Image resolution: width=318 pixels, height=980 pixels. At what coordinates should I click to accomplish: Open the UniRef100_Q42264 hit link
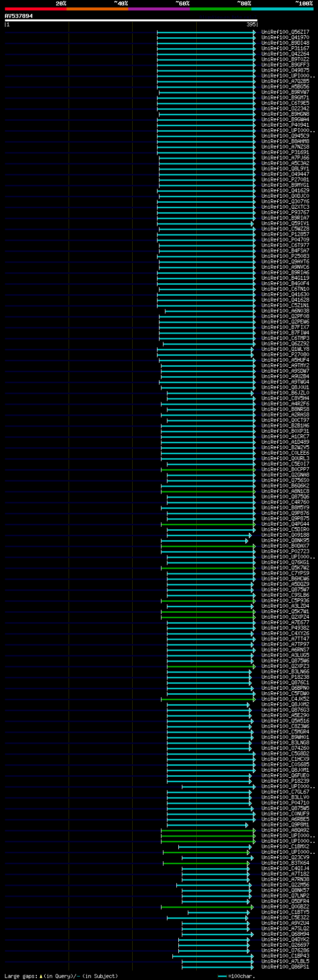(285, 54)
